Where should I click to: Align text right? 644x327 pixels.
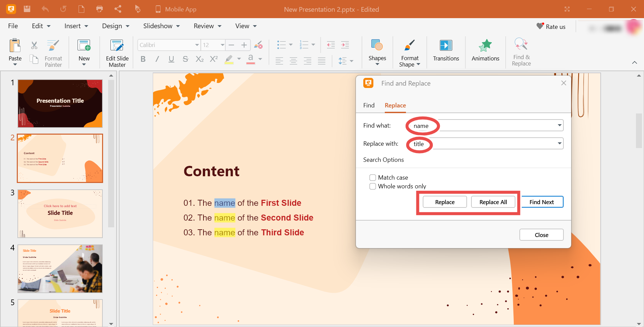coord(308,61)
